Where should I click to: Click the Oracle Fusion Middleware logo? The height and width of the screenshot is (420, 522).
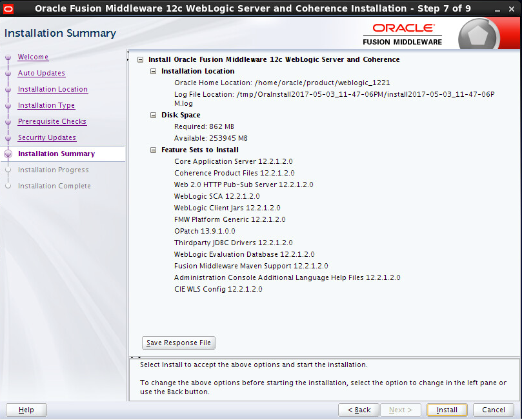coord(403,34)
